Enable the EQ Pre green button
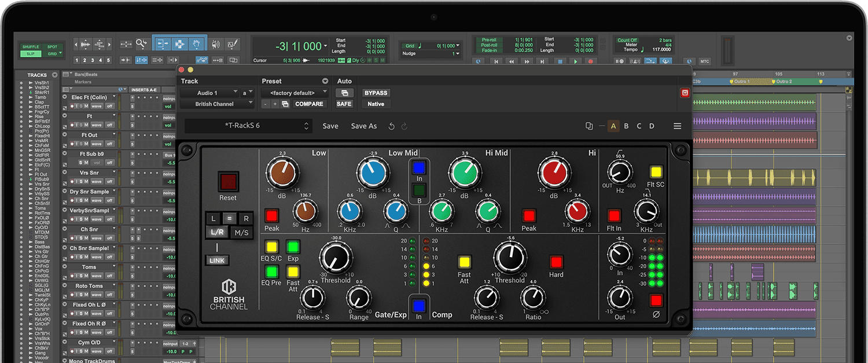This screenshot has width=868, height=363. click(271, 271)
